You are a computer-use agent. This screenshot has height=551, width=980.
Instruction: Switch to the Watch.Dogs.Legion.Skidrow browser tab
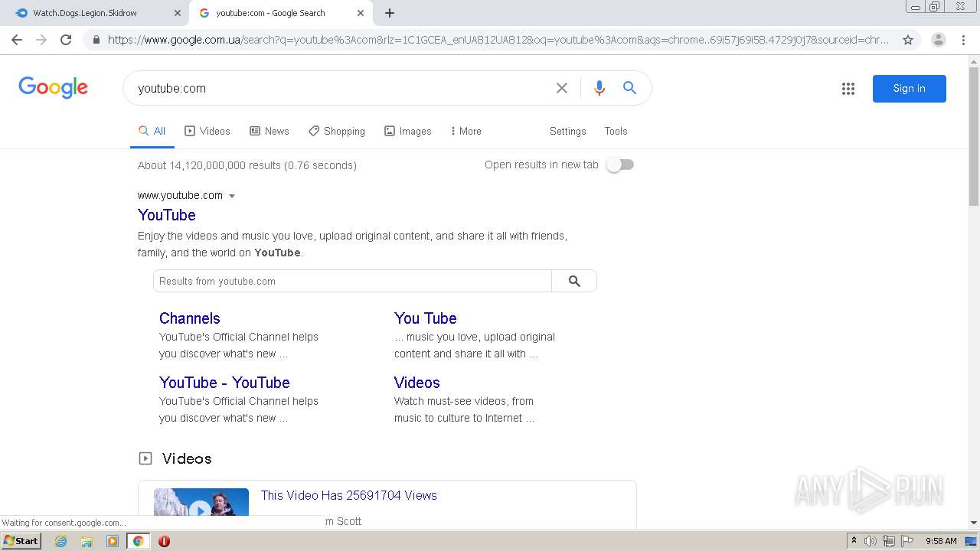point(96,13)
